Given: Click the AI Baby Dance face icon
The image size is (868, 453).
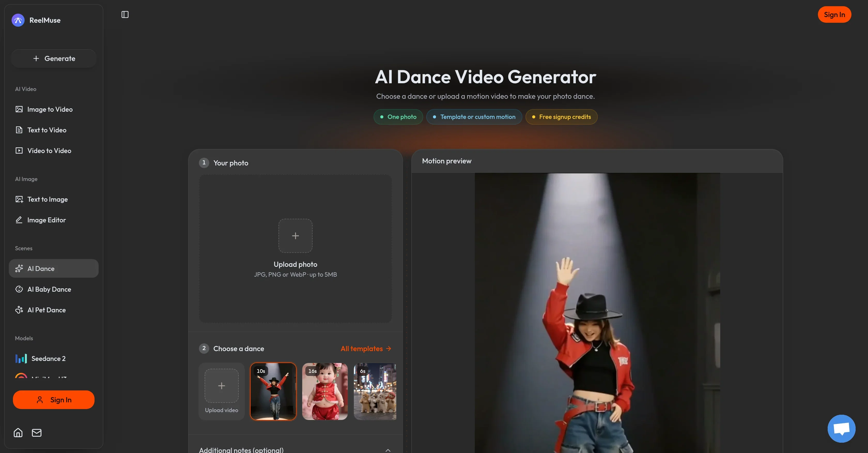Looking at the screenshot, I should [x=19, y=289].
